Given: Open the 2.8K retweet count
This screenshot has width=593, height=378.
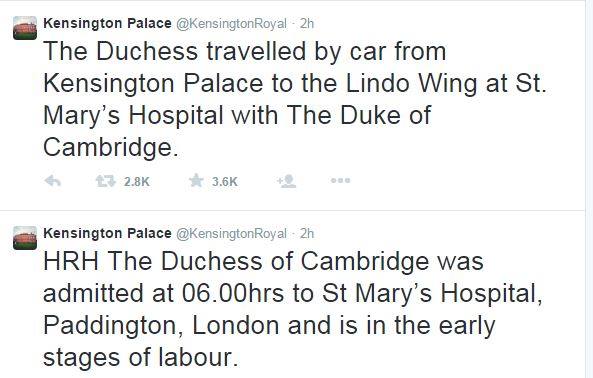Looking at the screenshot, I should click(x=137, y=182).
